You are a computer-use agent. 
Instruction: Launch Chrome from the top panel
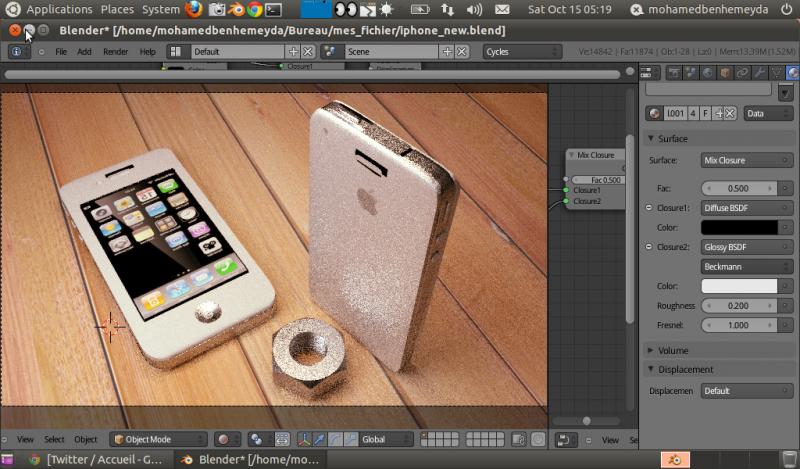(x=254, y=9)
